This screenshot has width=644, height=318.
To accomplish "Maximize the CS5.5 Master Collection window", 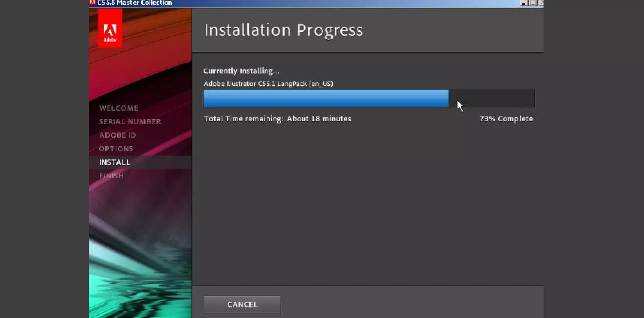I will 533,3.
